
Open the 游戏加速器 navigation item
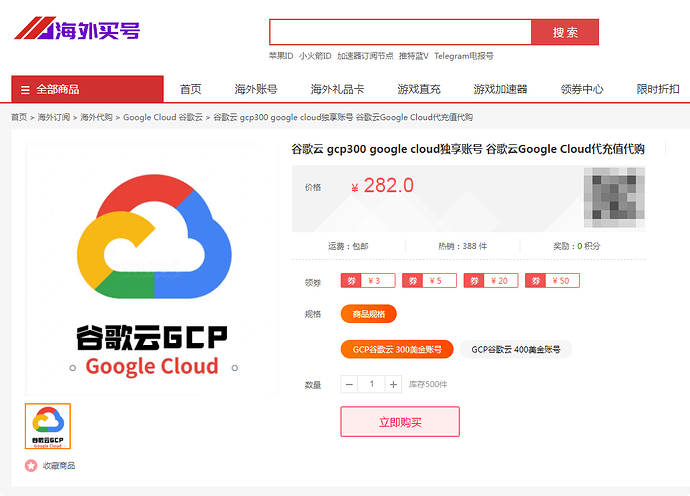pos(500,89)
